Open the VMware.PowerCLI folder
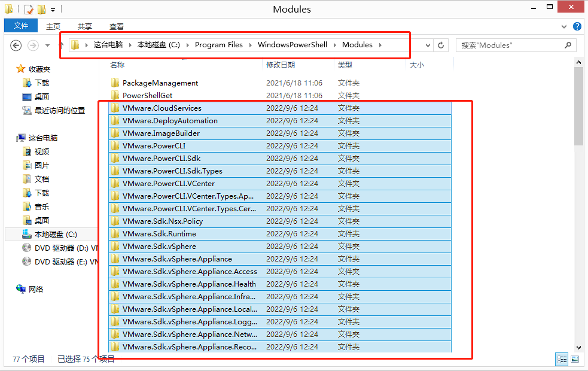This screenshot has width=588, height=371. coord(157,145)
